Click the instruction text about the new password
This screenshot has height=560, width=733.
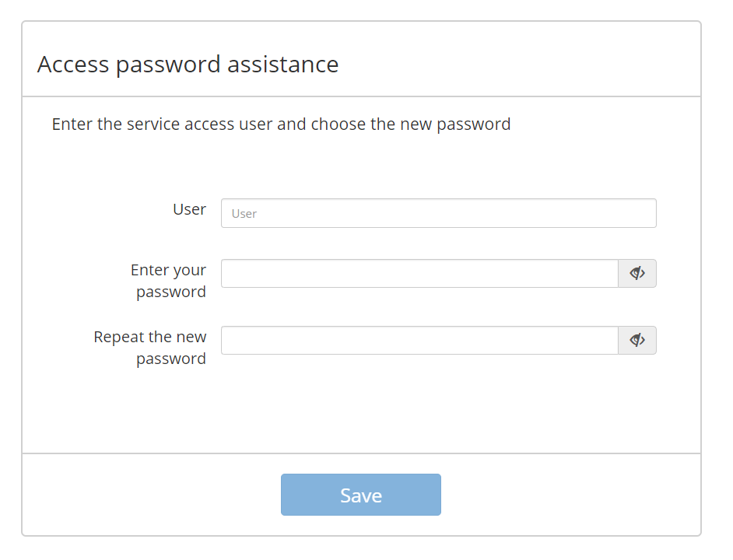coord(281,124)
